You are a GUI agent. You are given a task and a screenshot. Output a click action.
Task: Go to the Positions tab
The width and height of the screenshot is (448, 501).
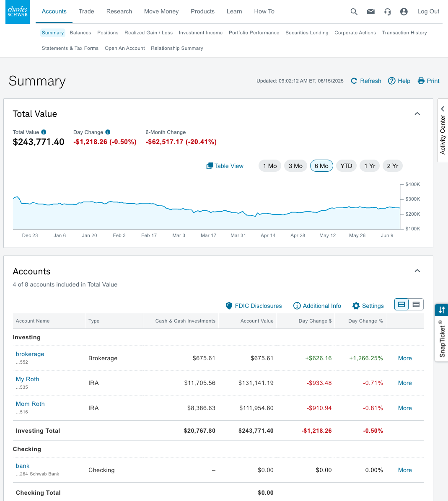[108, 33]
